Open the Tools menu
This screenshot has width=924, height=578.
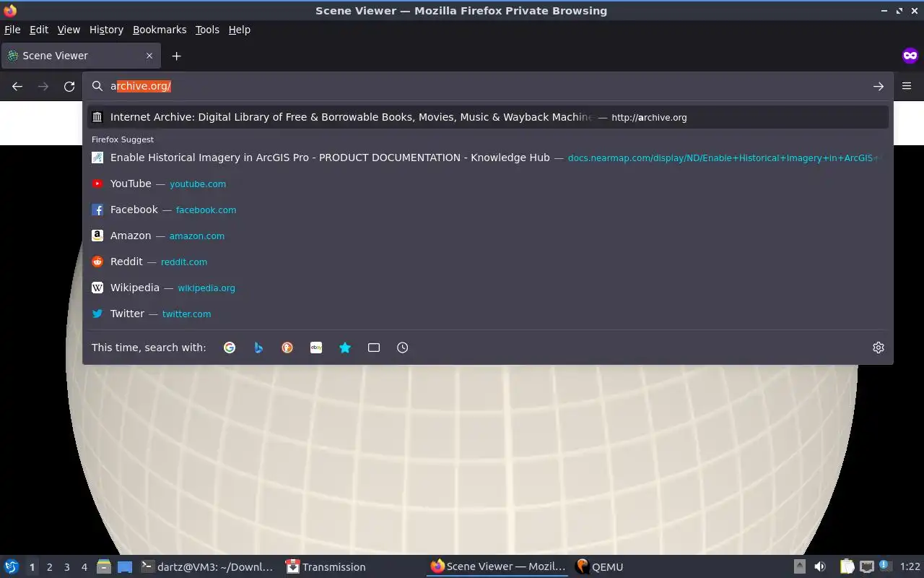tap(207, 30)
